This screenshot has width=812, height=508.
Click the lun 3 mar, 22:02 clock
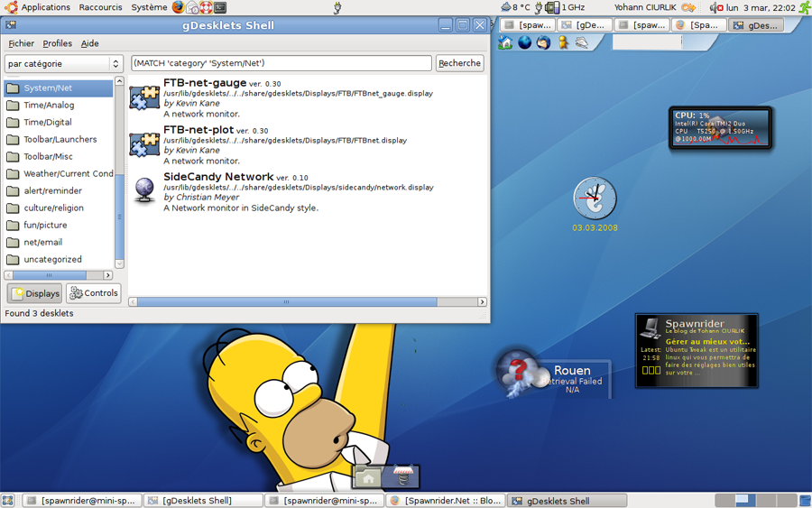[761, 7]
